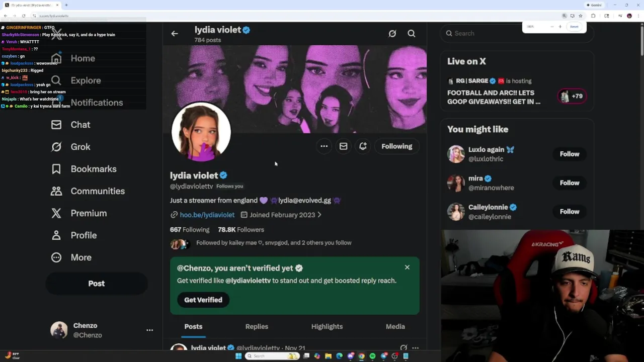
Task: Open Home in sidebar
Action: click(x=73, y=58)
